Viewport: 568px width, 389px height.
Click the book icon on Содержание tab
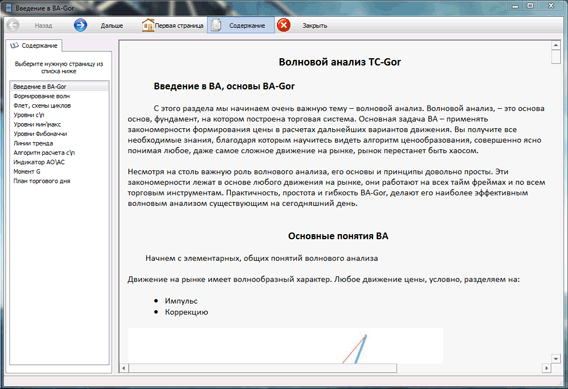[x=14, y=45]
